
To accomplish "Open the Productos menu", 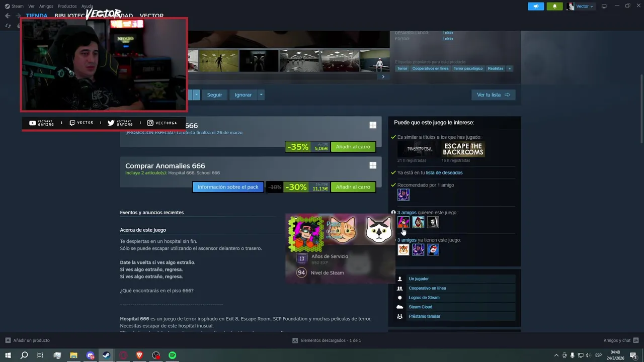I will point(67,6).
